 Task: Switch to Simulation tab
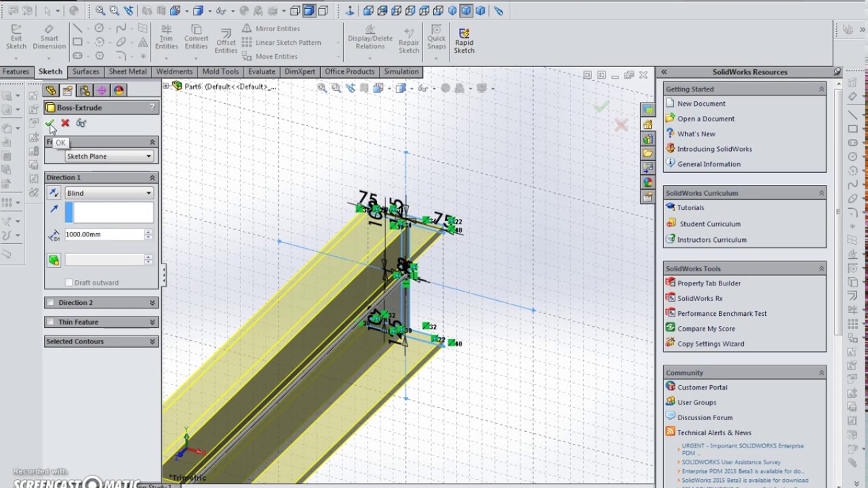[x=401, y=72]
